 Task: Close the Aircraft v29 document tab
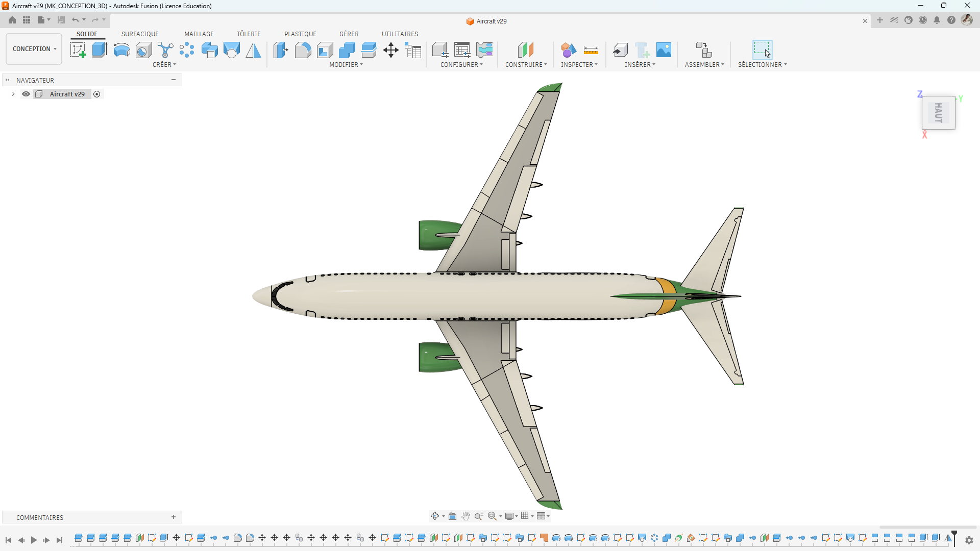[865, 21]
